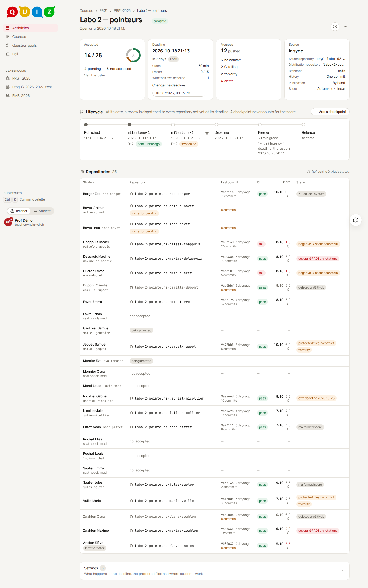
Task: Open repository labo-2-pointeurs-maxime-delacroix
Action: click(x=168, y=259)
